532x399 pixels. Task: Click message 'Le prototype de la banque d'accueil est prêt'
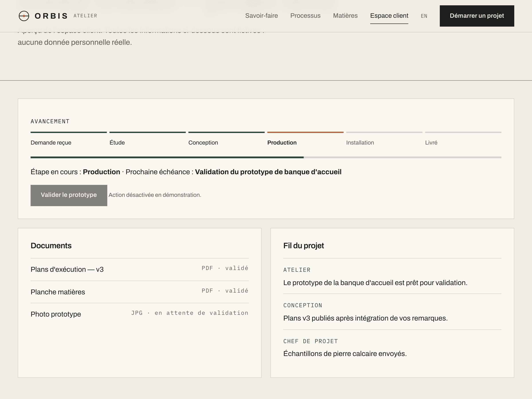point(375,283)
